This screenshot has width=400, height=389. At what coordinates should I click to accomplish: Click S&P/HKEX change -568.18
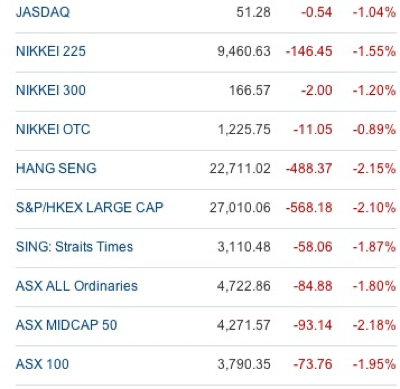click(309, 208)
